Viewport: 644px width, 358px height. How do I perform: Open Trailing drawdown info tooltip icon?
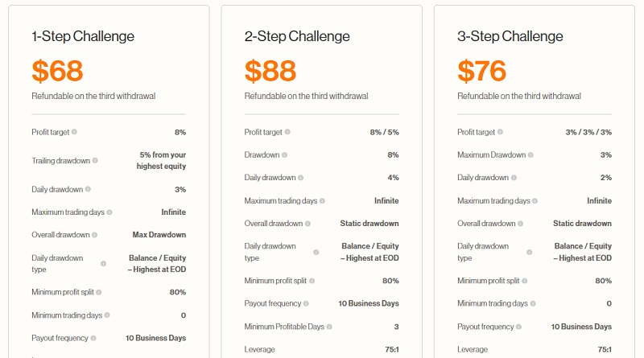coord(95,161)
